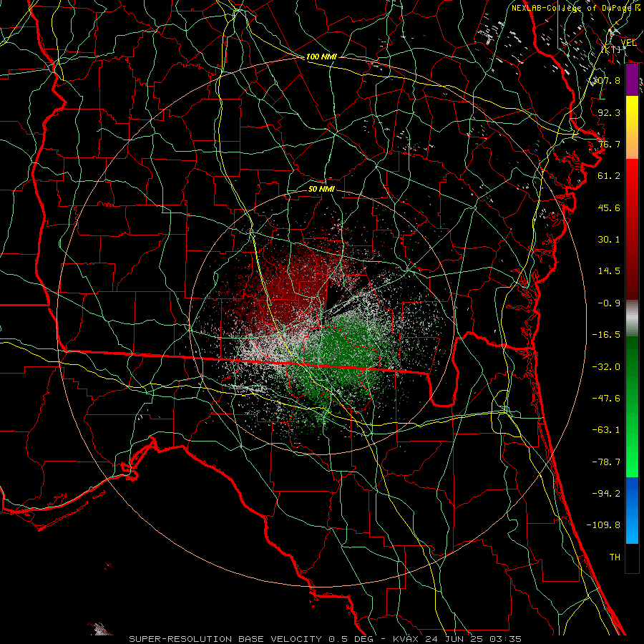Screen dimensions: 644x644
Task: Click the '-32.0' velocity scale value
Action: tap(606, 367)
